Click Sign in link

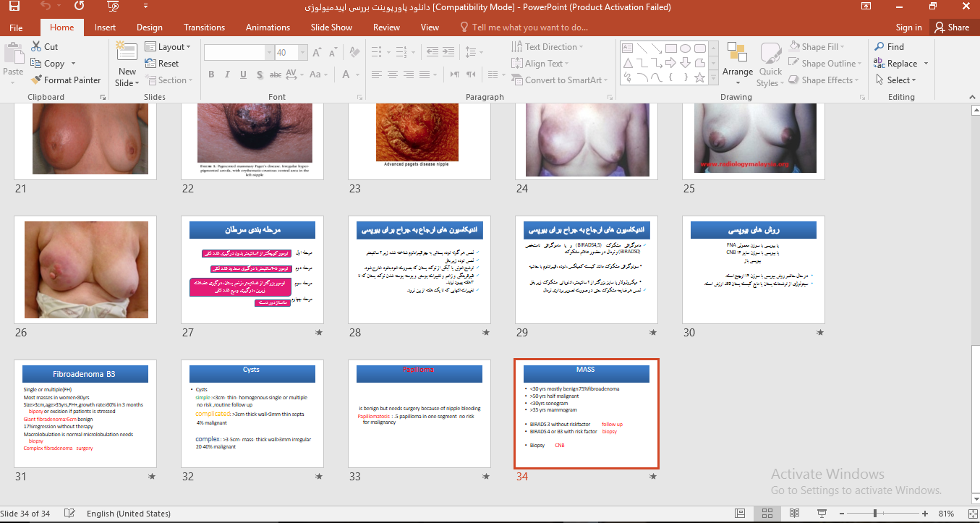908,27
